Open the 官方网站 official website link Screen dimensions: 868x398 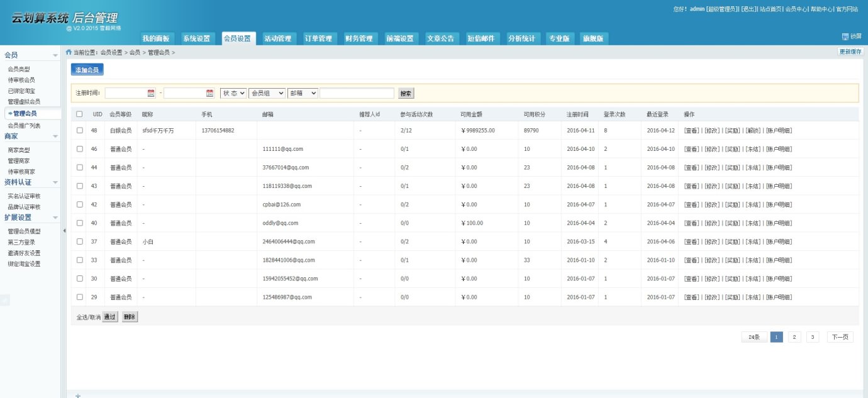(847, 9)
